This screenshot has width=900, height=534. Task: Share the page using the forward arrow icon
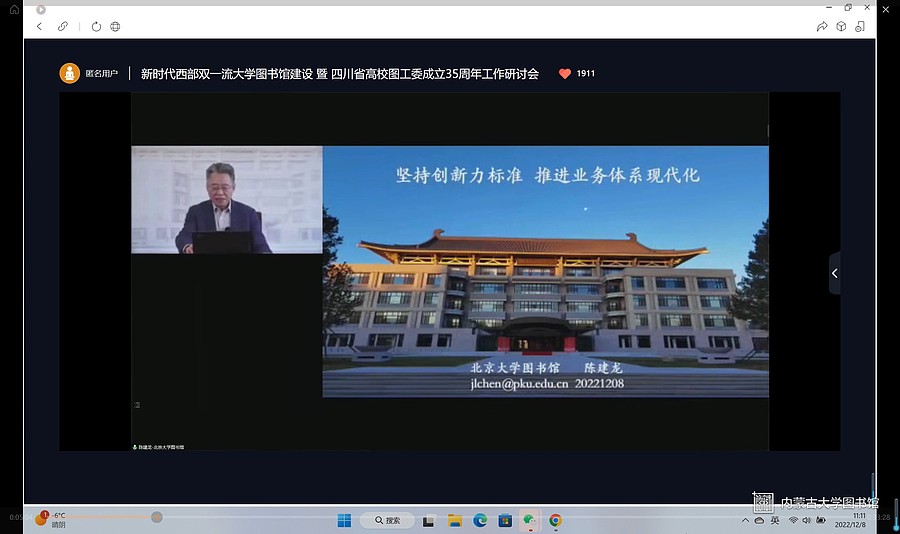[821, 26]
